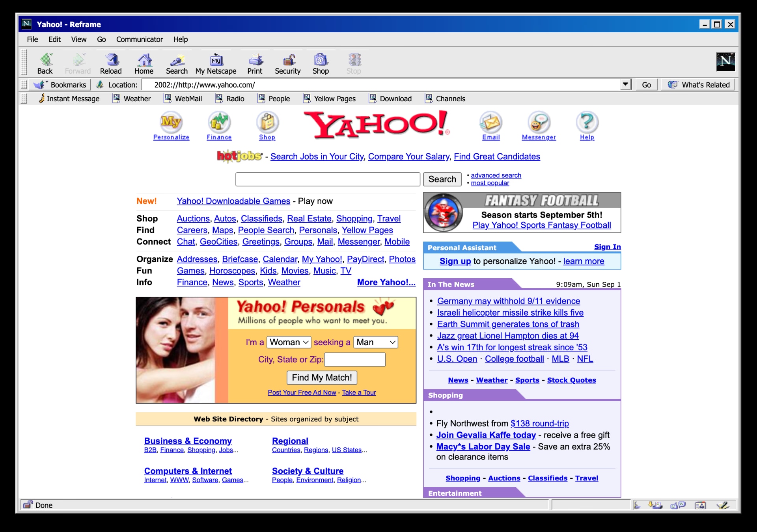Viewport: 757px width, 532px height.
Task: Open Download in the personal toolbar
Action: coord(390,99)
